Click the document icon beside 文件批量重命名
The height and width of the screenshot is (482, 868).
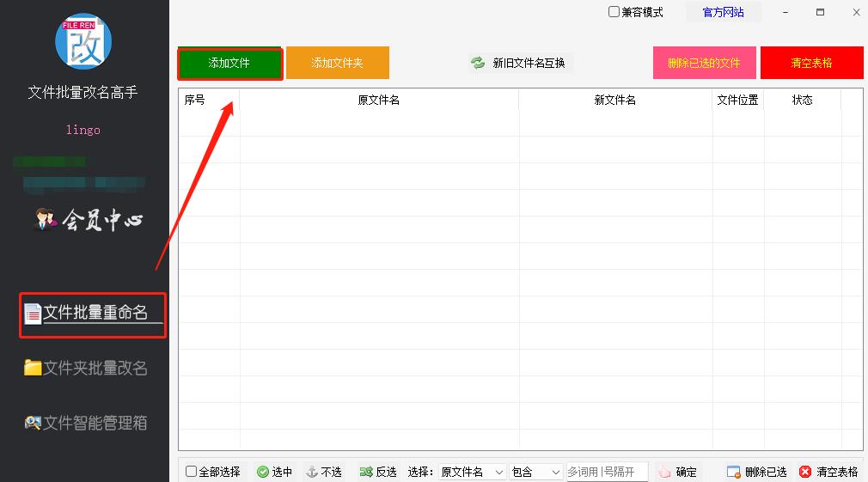coord(33,314)
